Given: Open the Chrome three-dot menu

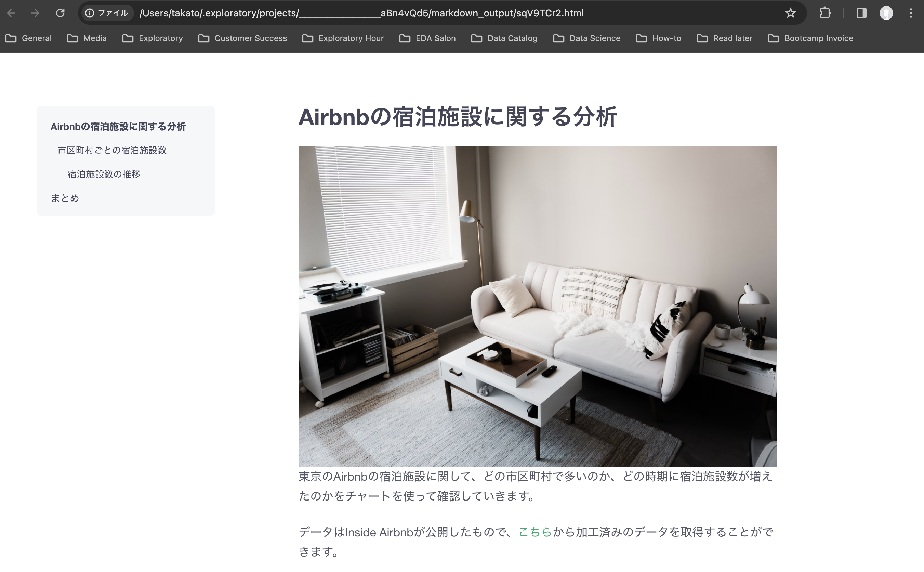Looking at the screenshot, I should (x=911, y=13).
